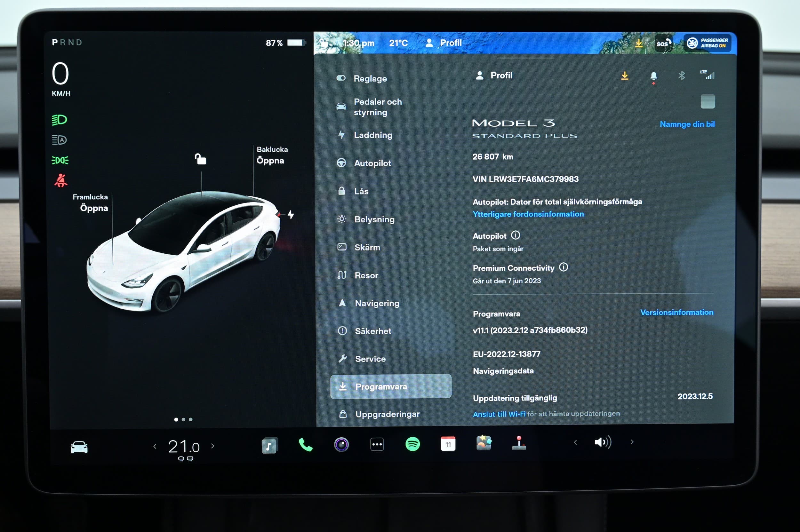Image resolution: width=800 pixels, height=532 pixels.
Task: Increase cabin temperature with right chevron
Action: pyautogui.click(x=213, y=446)
